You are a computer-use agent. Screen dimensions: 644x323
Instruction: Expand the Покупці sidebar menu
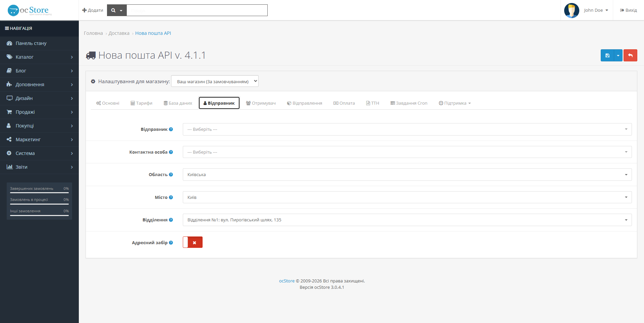pos(39,126)
